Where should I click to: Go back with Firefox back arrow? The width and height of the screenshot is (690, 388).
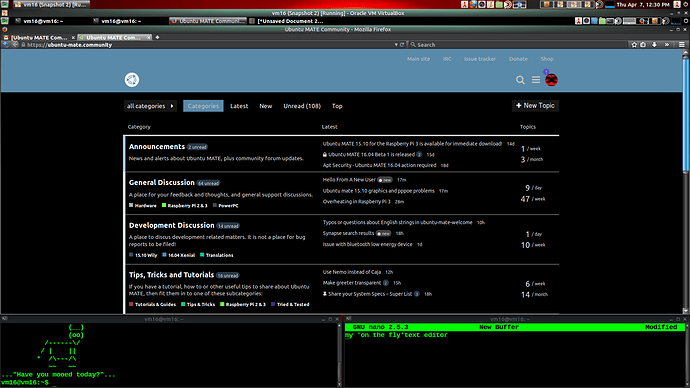(15, 44)
